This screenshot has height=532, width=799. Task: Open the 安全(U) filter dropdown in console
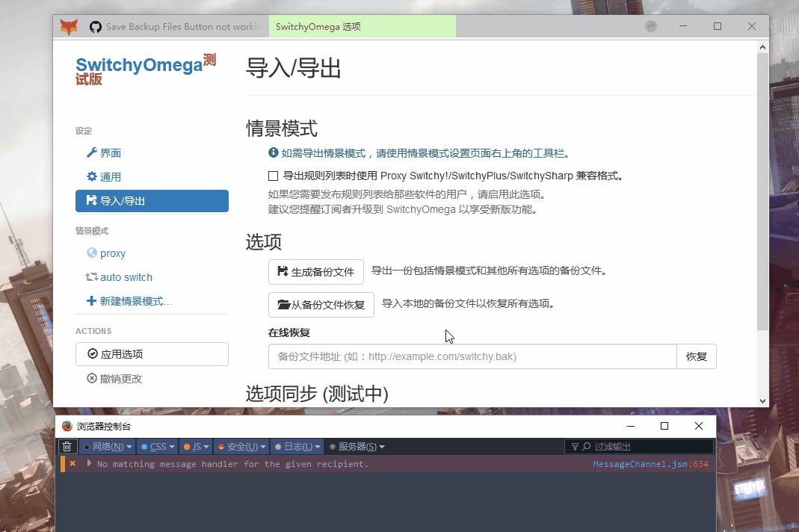[241, 447]
